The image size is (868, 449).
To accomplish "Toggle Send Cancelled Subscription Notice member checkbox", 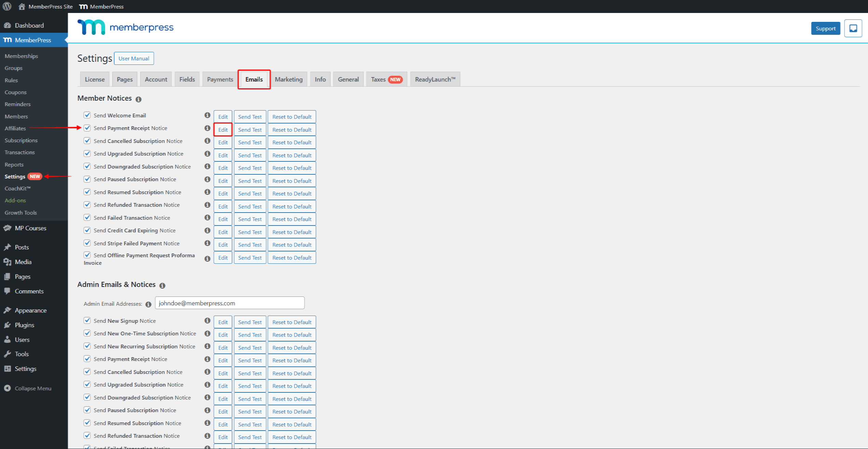I will tap(87, 141).
